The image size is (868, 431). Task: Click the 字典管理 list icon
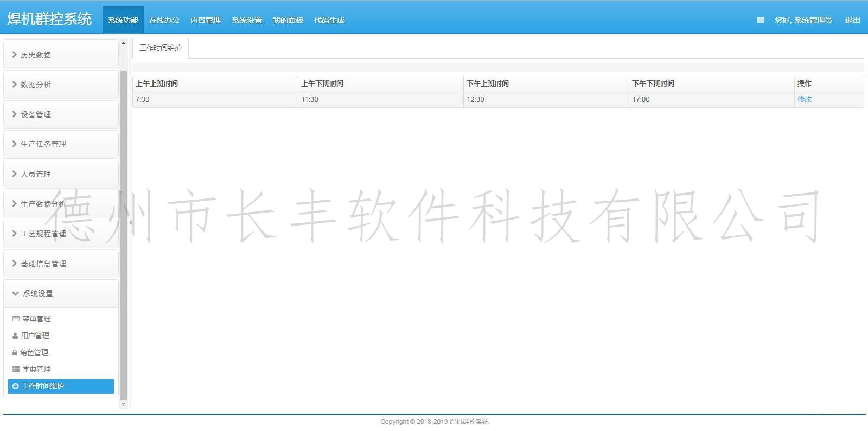[x=16, y=369]
